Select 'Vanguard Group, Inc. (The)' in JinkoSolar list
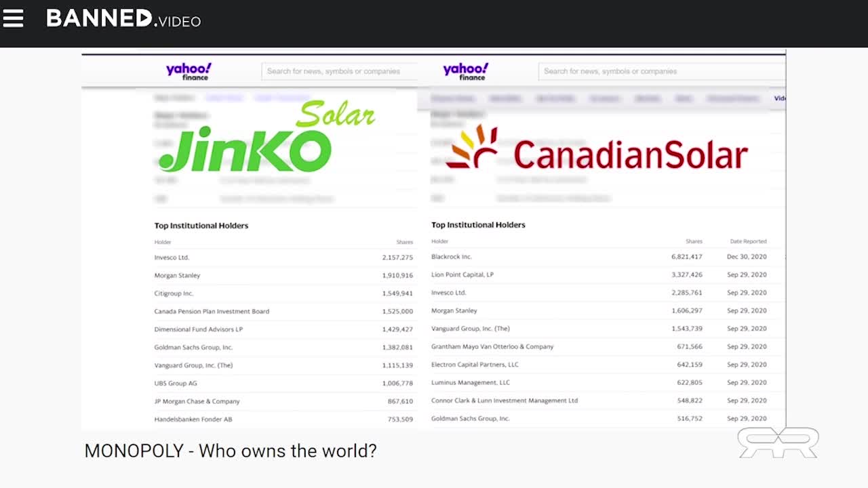The height and width of the screenshot is (488, 868). pyautogui.click(x=193, y=365)
